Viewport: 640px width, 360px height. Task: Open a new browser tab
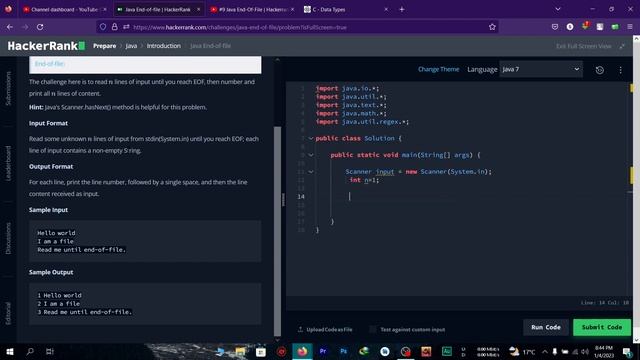(x=402, y=9)
